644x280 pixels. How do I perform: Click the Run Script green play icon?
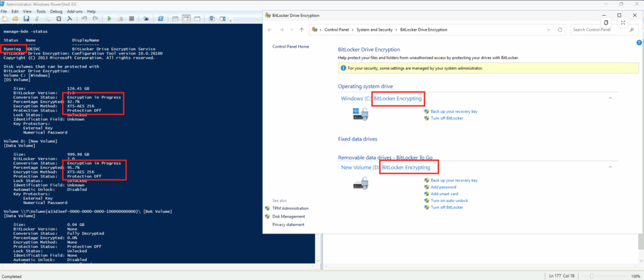109,19
